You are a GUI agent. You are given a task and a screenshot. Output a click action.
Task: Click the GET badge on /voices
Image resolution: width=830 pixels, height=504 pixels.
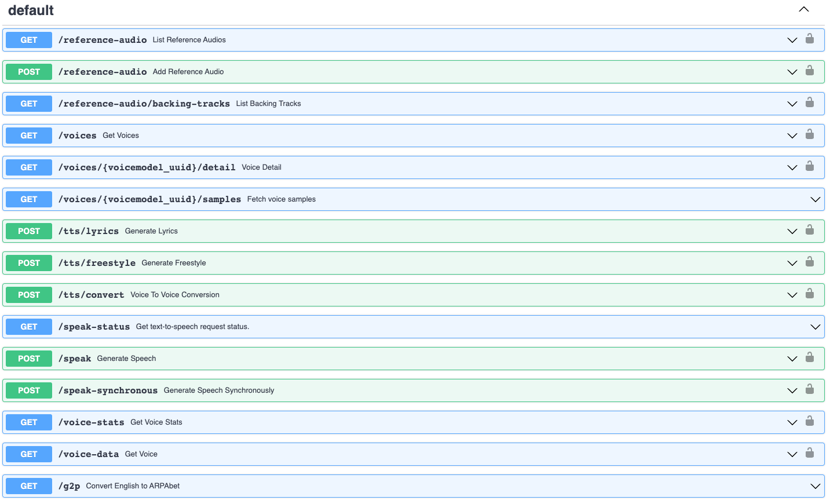pos(28,136)
